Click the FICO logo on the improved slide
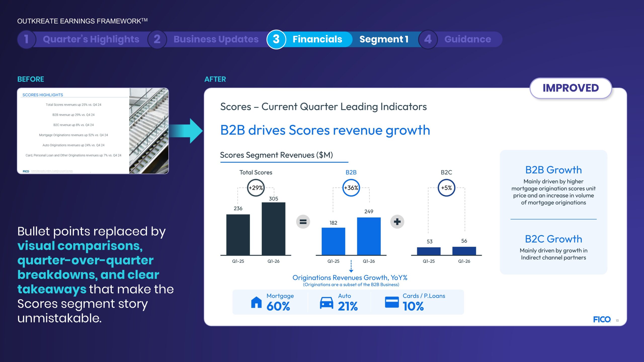 pos(602,319)
